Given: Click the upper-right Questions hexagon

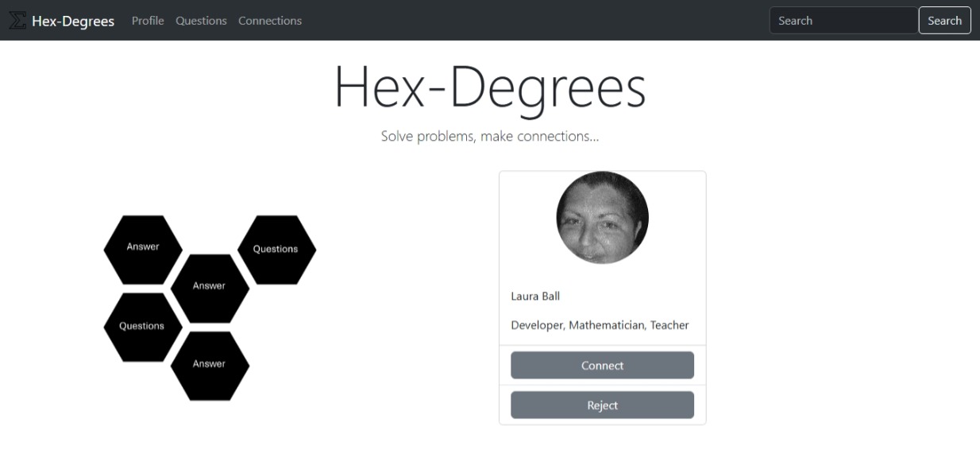Looking at the screenshot, I should [276, 249].
